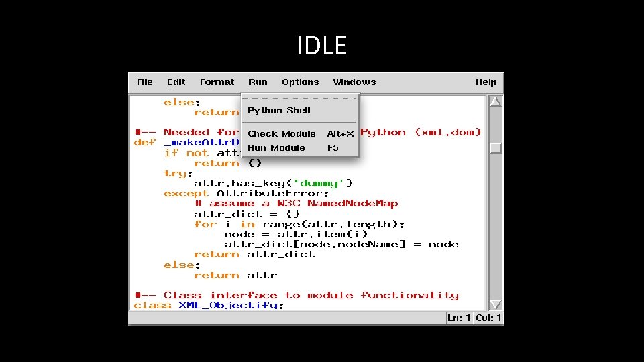Screen dimensions: 644x362
Task: Click the 'def _makeAttrD' definition line
Action: tap(186, 142)
